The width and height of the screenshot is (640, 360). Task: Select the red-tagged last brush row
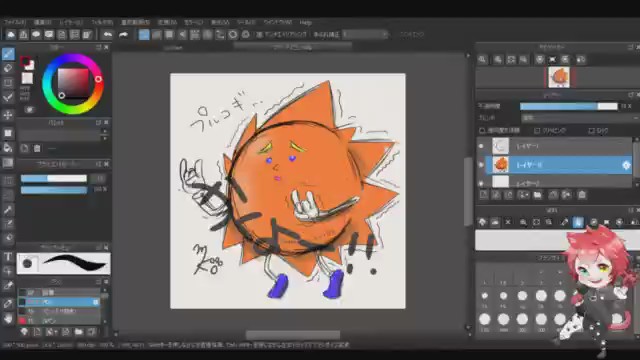tap(58, 321)
